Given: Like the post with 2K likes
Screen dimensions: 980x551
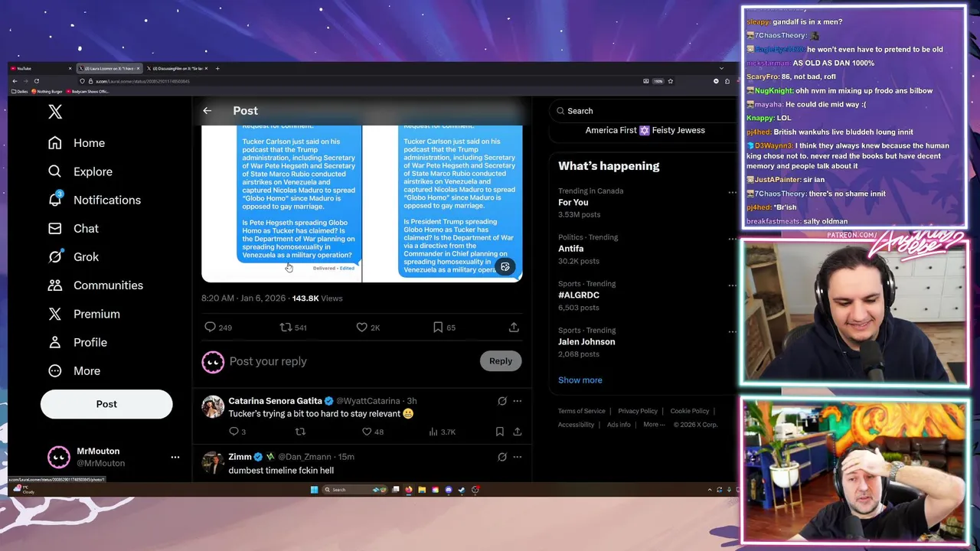Looking at the screenshot, I should pos(361,328).
